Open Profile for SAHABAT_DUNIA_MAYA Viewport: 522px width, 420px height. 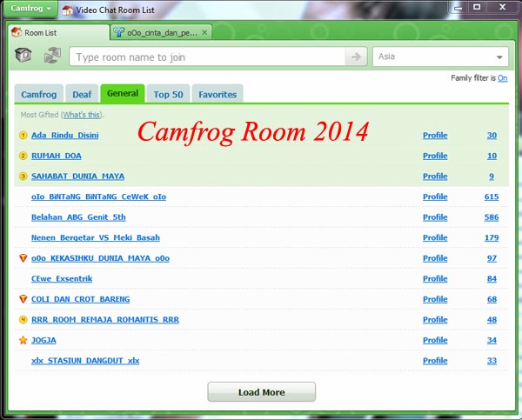coord(435,177)
